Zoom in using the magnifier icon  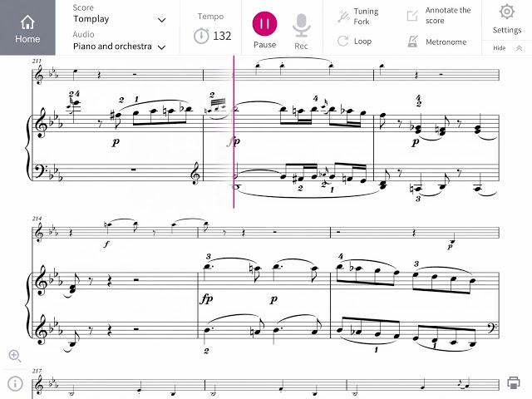(15, 356)
